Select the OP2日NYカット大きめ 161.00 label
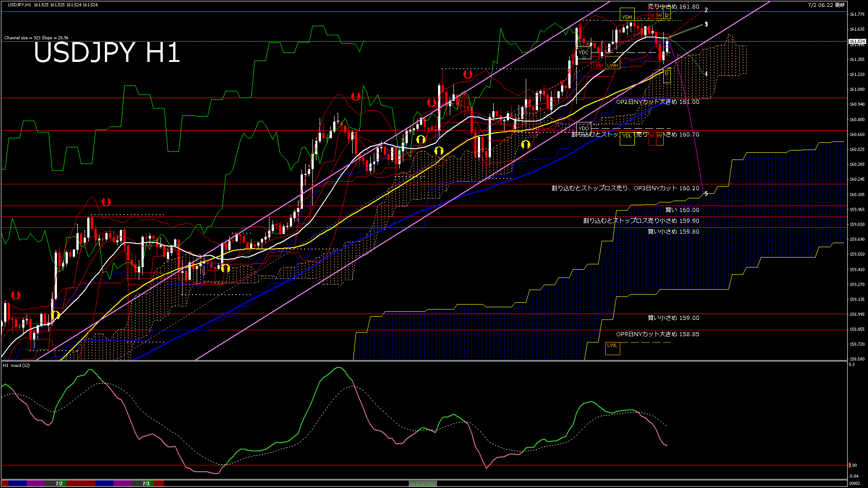868x488 pixels. click(x=657, y=102)
